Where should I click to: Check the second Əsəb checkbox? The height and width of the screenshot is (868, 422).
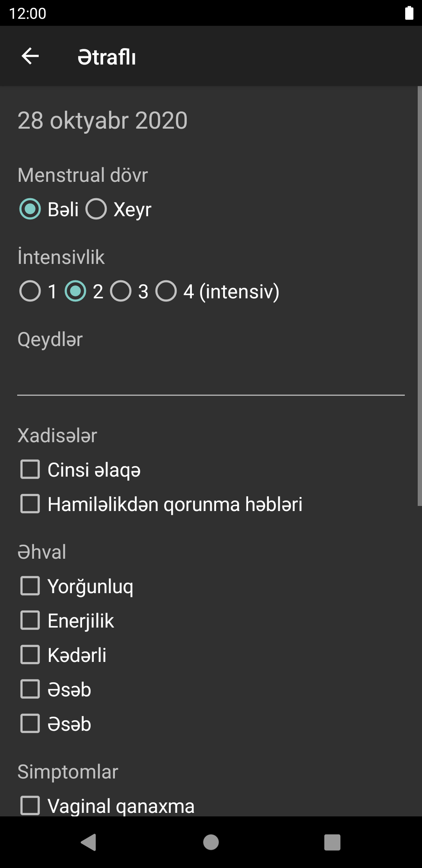pos(30,723)
